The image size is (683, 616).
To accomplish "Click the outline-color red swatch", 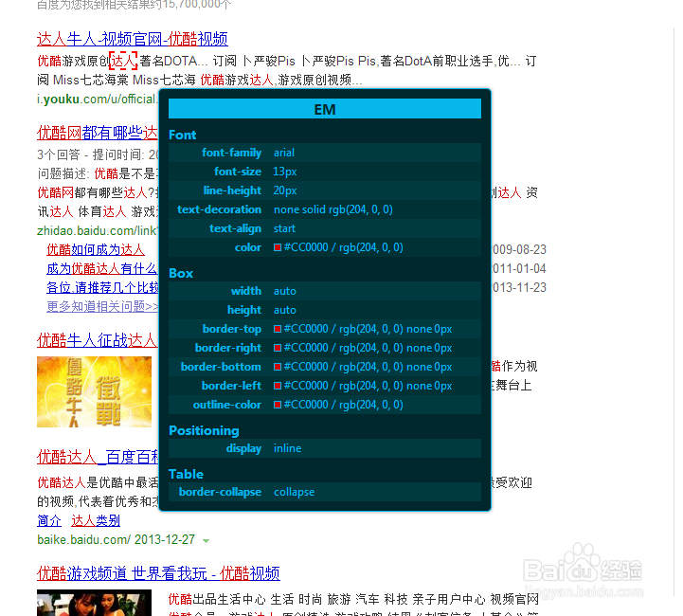I will [277, 405].
